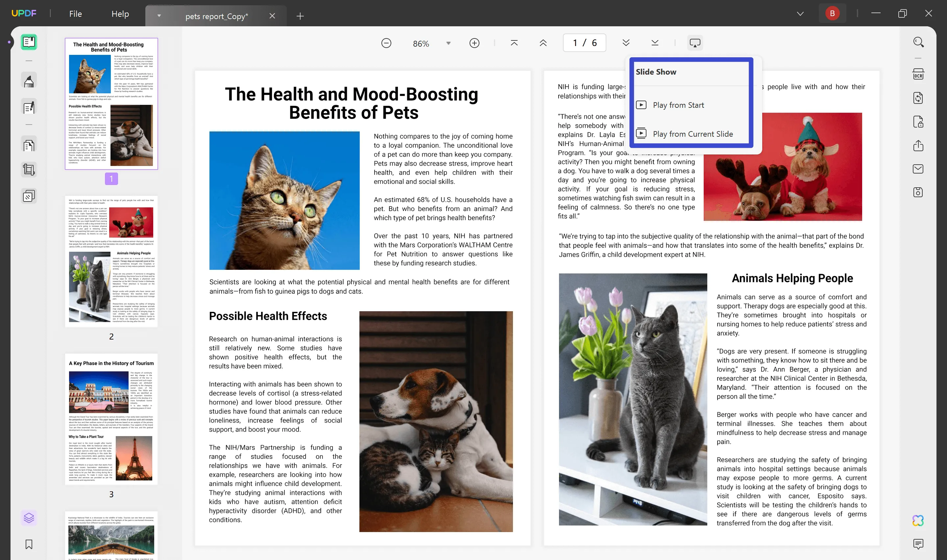
Task: Select the share/export icon
Action: (x=919, y=146)
